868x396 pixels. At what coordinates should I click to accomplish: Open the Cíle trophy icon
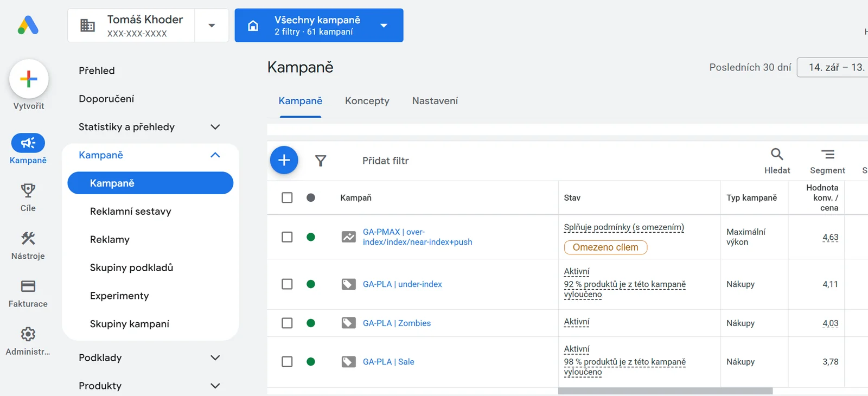click(x=28, y=190)
